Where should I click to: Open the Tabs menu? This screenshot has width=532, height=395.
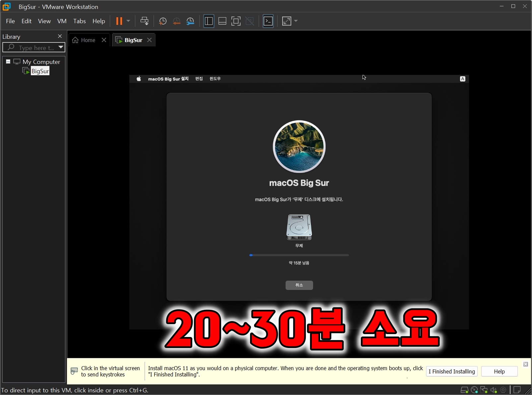80,21
